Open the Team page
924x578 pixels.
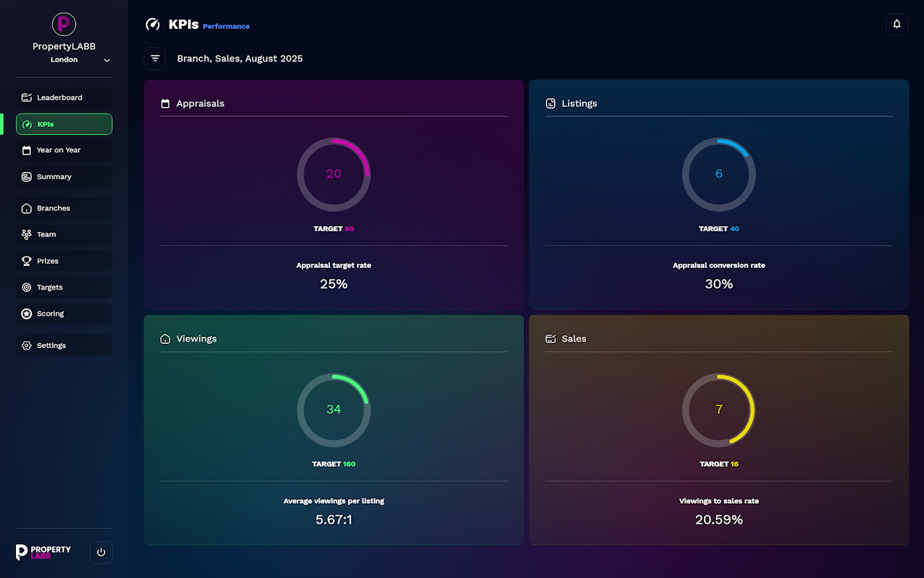64,235
